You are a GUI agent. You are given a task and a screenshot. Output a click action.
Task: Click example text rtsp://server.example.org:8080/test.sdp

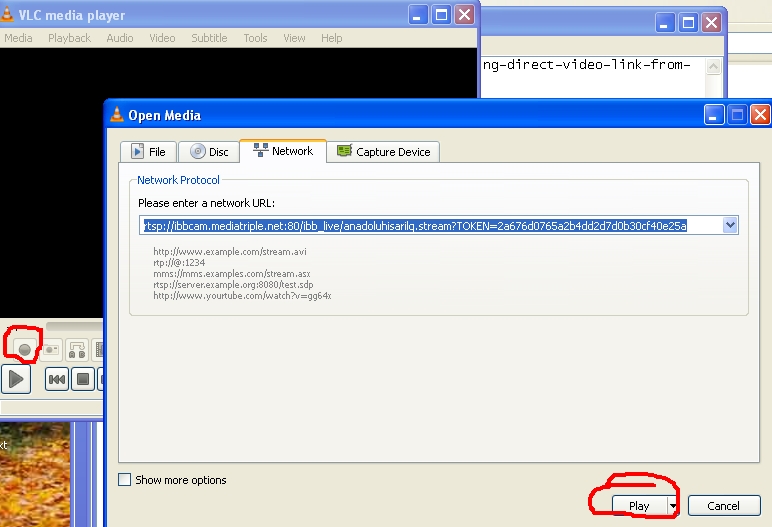click(233, 285)
